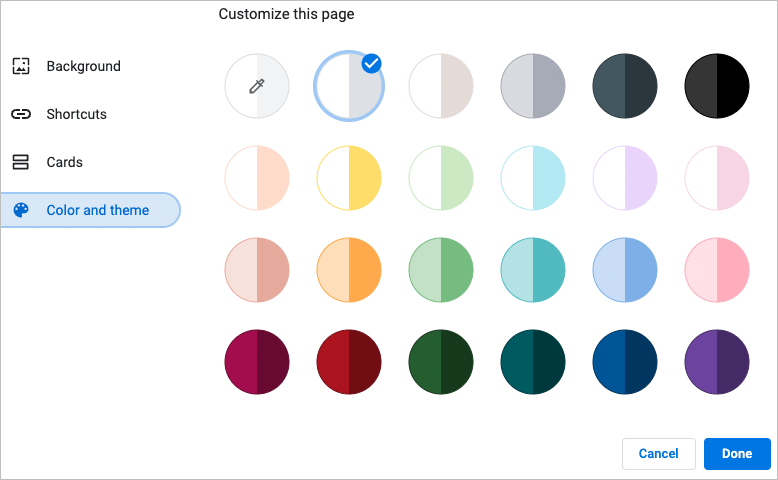Choose the light yellow theme swatch
The image size is (778, 480).
tap(349, 179)
